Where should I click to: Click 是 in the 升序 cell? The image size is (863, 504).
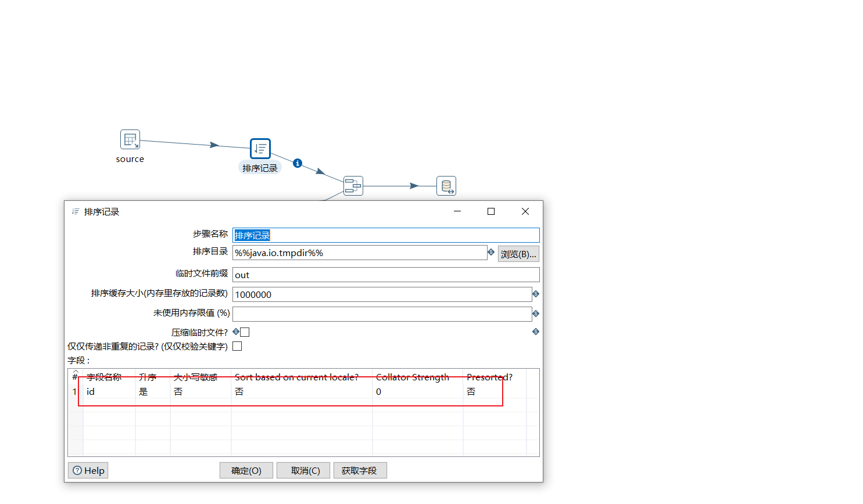pyautogui.click(x=153, y=391)
